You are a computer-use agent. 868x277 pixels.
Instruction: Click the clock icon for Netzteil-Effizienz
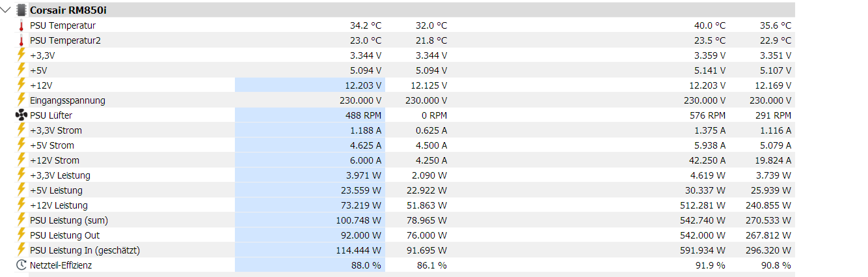coord(21,265)
